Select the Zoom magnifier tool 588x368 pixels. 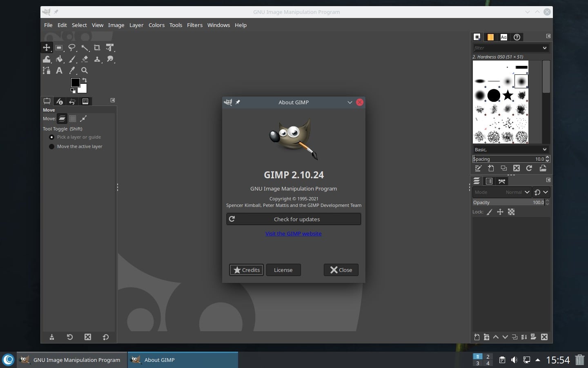click(85, 70)
